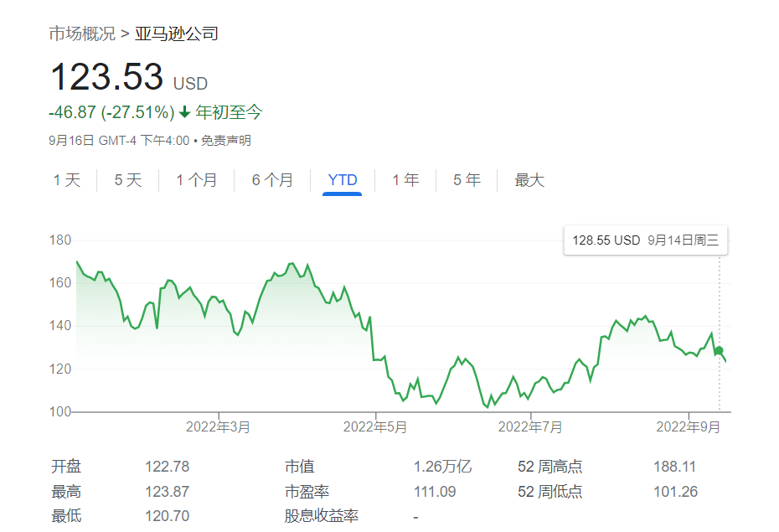The width and height of the screenshot is (779, 532).
Task: Click the green data point on chart
Action: click(x=719, y=350)
